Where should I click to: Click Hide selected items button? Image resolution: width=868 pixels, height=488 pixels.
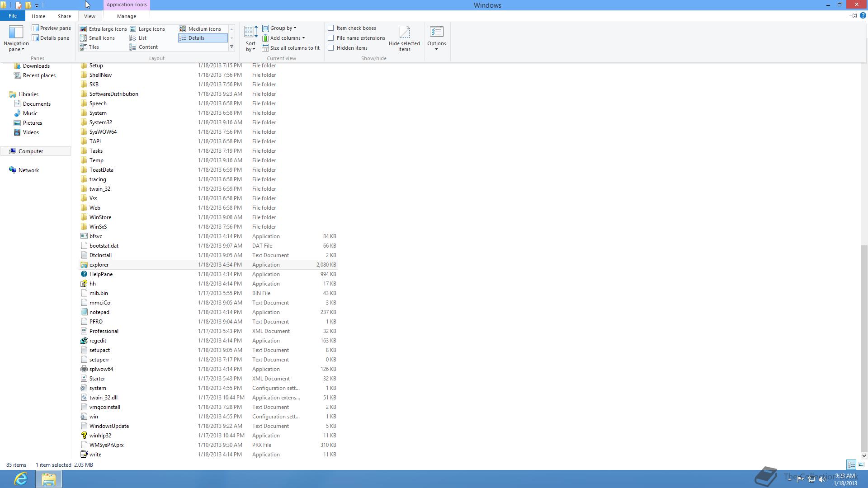click(x=404, y=39)
